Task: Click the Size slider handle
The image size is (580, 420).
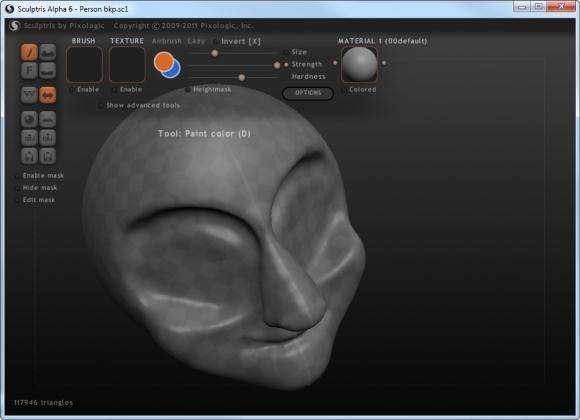Action: pyautogui.click(x=215, y=53)
